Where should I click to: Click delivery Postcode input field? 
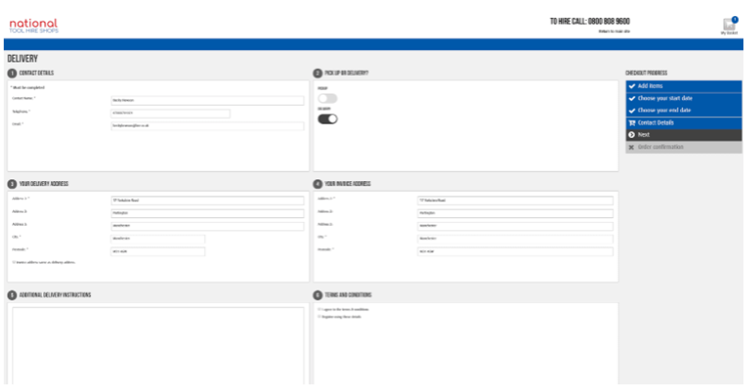pyautogui.click(x=158, y=252)
